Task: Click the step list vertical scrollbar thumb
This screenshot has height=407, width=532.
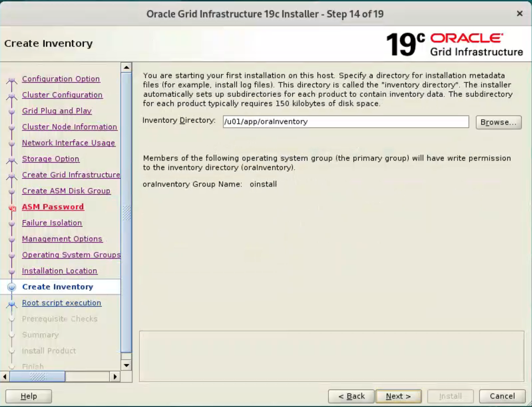Action: tap(126, 212)
